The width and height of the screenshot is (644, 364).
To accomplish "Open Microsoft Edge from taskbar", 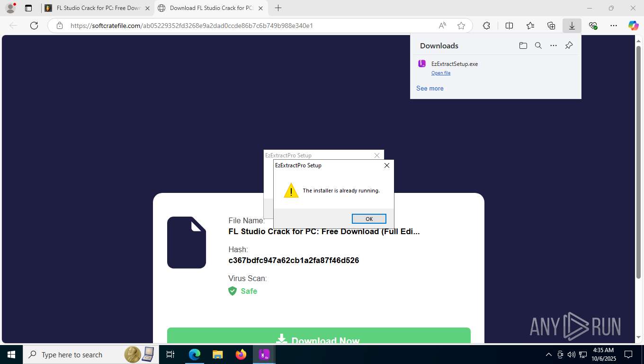I will coord(195,355).
